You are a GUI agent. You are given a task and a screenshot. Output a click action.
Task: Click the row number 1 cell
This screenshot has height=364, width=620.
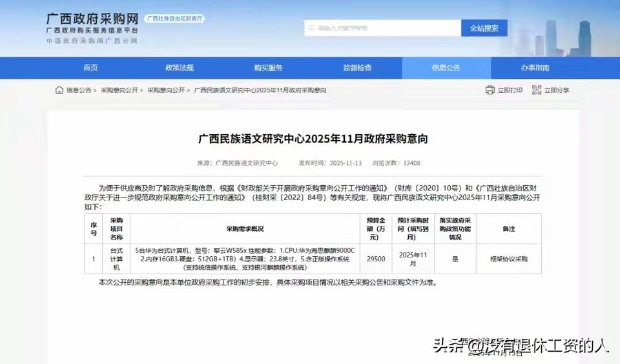[94, 259]
